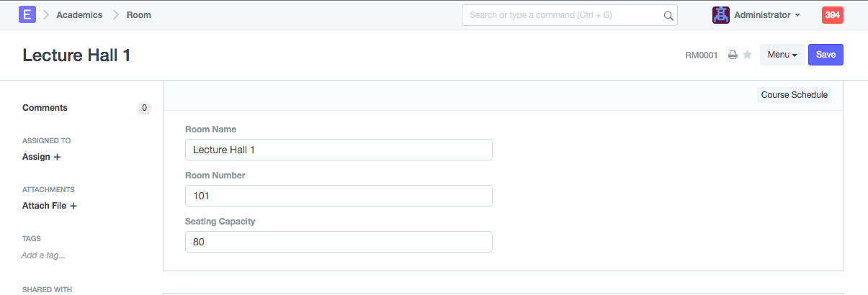Go to Room breadcrumb
Viewport: 868px width, 295px height.
coord(139,14)
